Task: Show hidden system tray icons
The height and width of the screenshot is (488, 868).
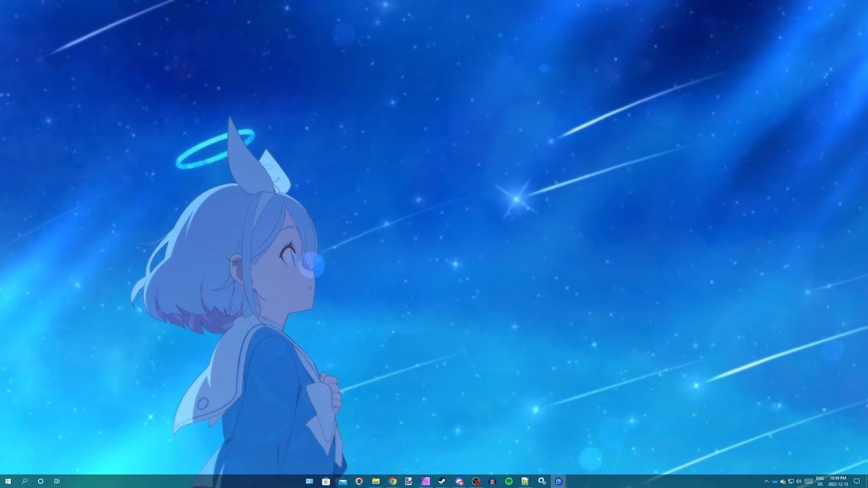Action: tap(766, 481)
